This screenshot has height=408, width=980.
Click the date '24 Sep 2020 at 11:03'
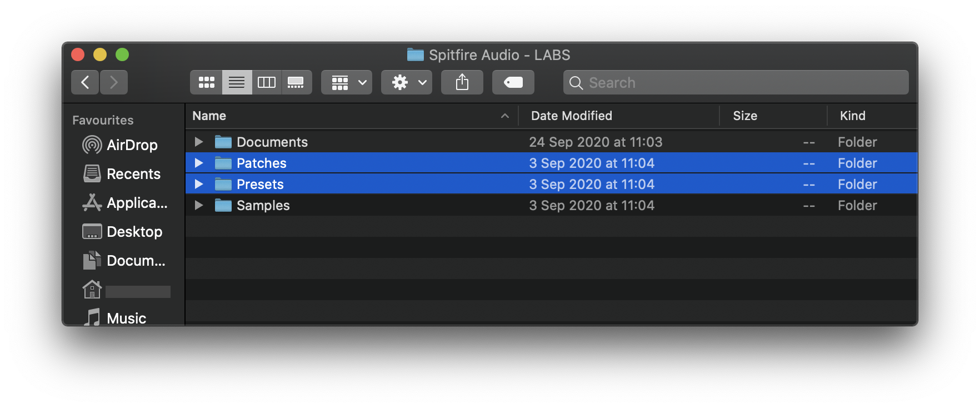tap(596, 142)
